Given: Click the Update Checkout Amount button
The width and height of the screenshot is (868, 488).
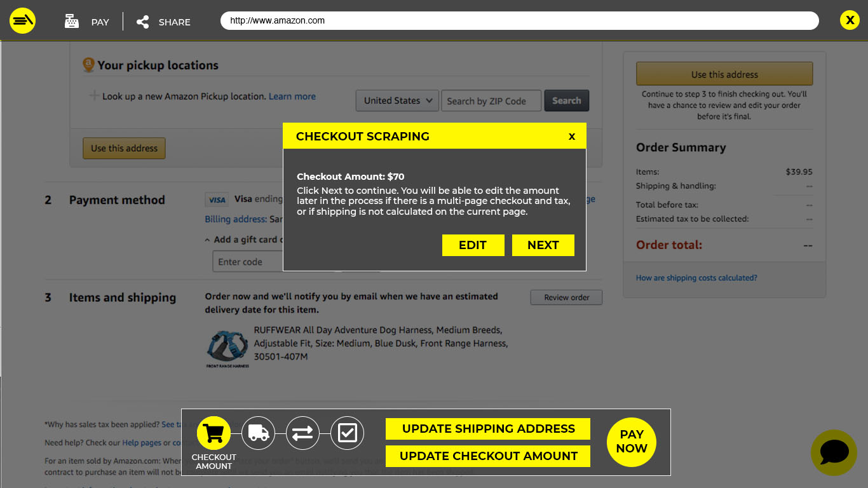Looking at the screenshot, I should (487, 456).
